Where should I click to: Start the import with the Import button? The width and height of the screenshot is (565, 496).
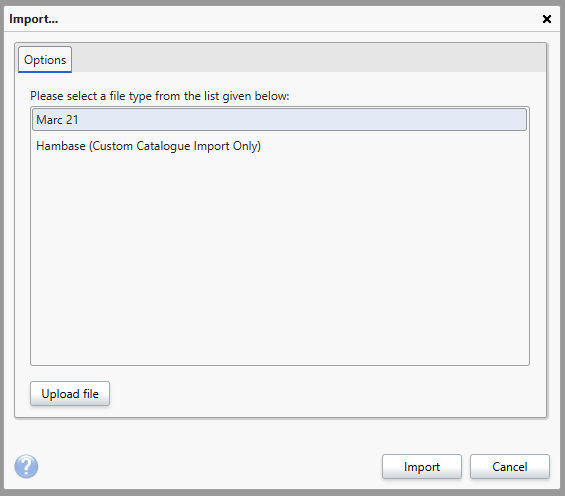422,467
